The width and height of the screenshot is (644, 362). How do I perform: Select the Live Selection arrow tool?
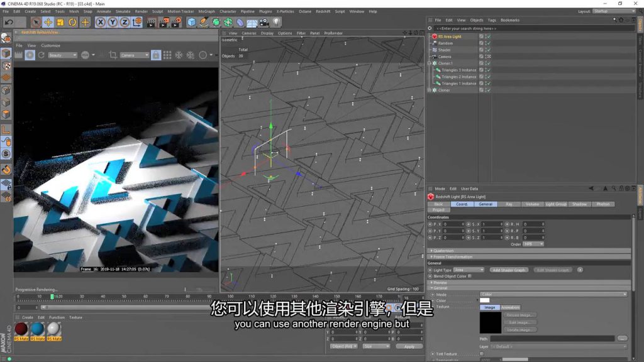tap(36, 22)
